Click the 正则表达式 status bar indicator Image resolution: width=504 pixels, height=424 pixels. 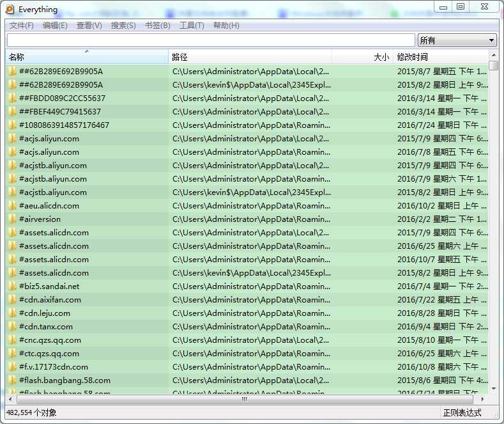pos(462,412)
